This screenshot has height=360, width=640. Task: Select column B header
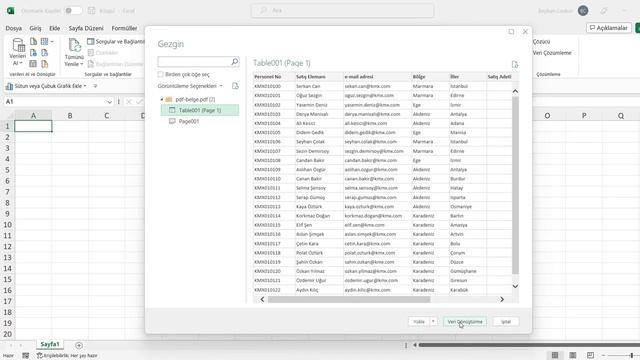pos(70,116)
